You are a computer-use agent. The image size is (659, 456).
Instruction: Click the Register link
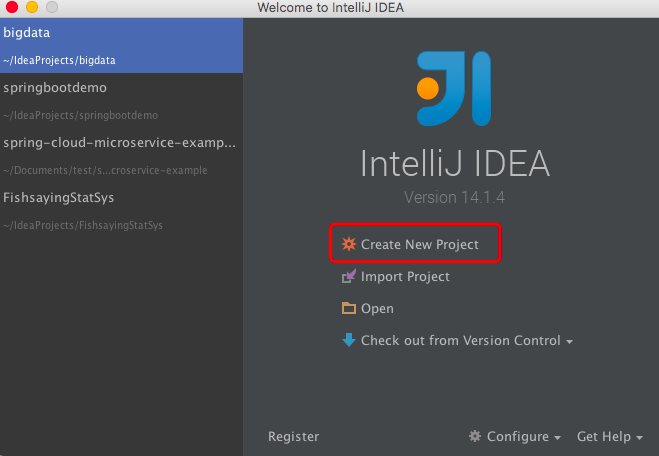pos(294,436)
